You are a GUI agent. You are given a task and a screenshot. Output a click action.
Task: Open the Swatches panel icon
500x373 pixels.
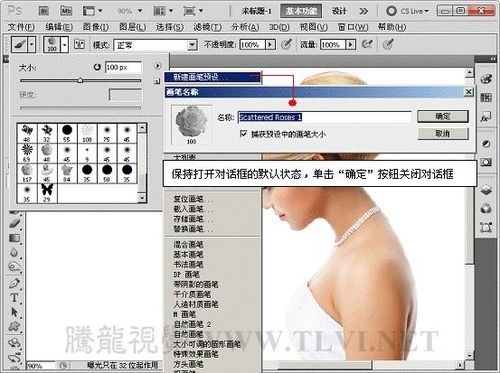coord(486,97)
